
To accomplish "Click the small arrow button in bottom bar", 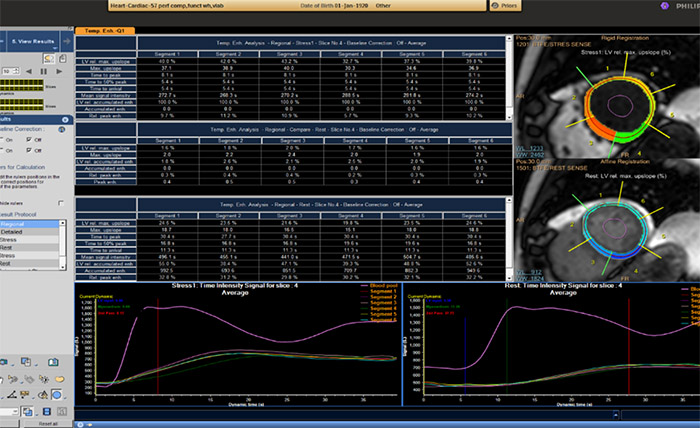I will pos(616,415).
